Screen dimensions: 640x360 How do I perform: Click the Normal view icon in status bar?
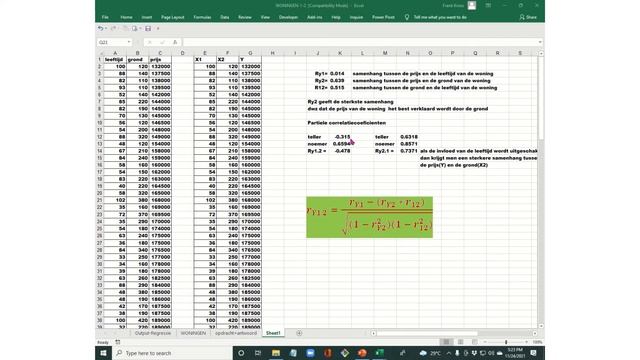446,342
